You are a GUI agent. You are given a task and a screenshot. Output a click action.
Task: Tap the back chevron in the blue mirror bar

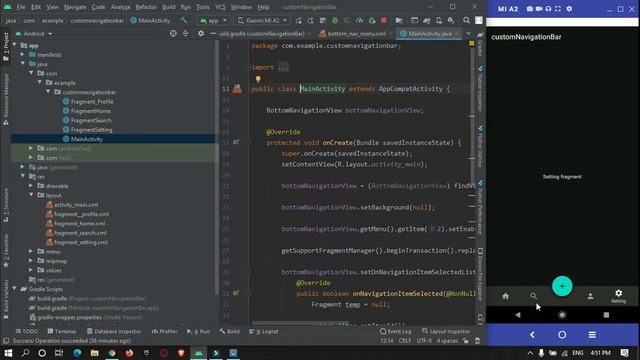click(x=532, y=335)
